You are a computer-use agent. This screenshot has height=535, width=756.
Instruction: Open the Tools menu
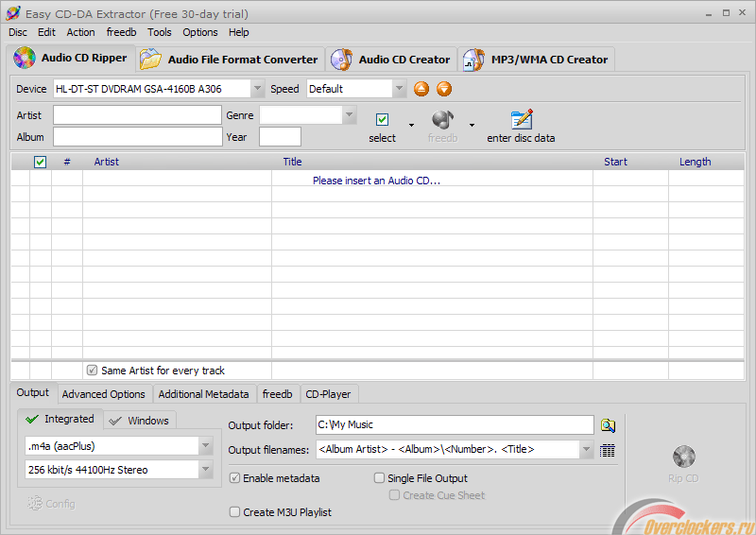160,32
